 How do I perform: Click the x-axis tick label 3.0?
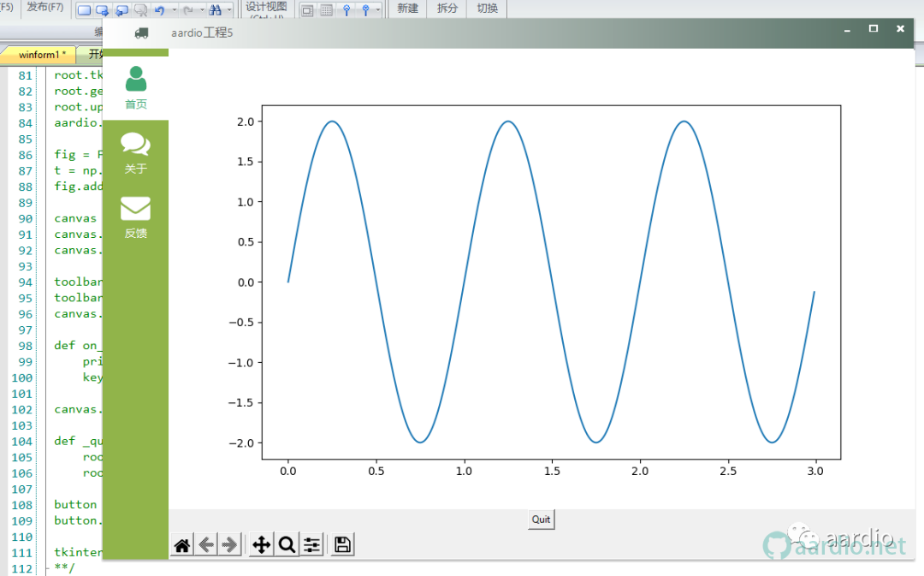pos(815,471)
